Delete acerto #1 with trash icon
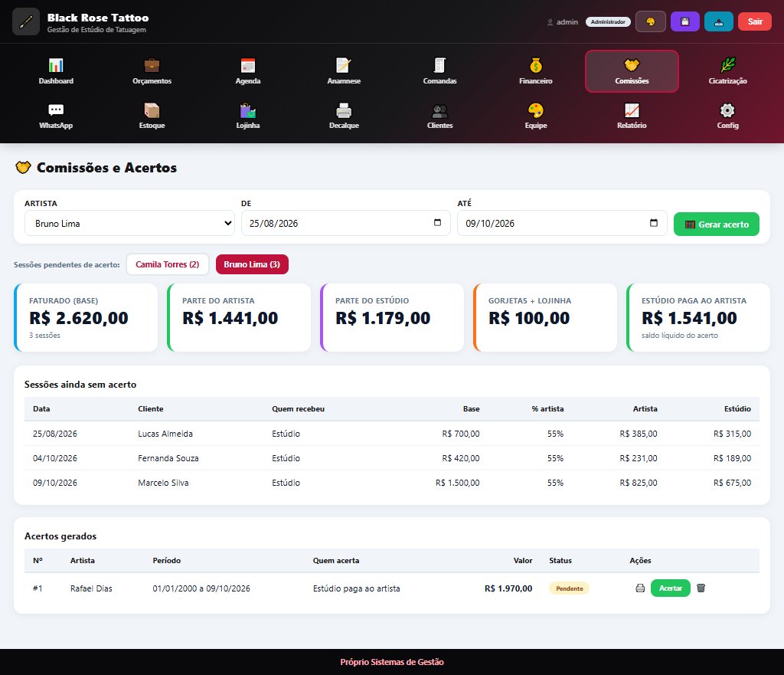This screenshot has height=675, width=784. 701,588
